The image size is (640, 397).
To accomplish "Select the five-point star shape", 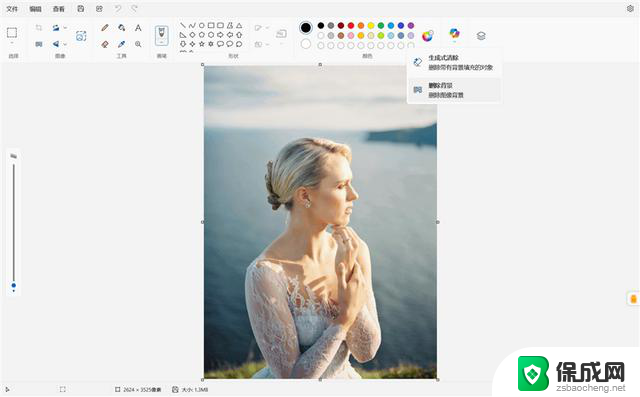I will point(202,44).
